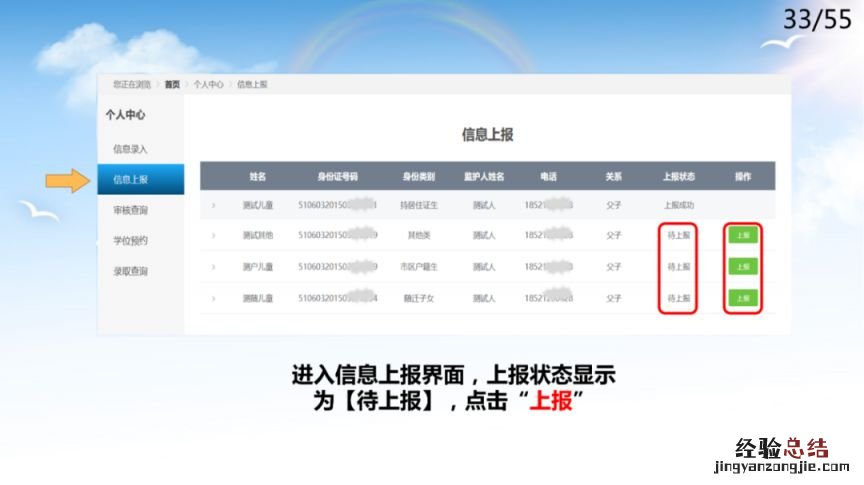Click 待上报 status in 测户儿童 row
The image size is (864, 485).
point(679,267)
